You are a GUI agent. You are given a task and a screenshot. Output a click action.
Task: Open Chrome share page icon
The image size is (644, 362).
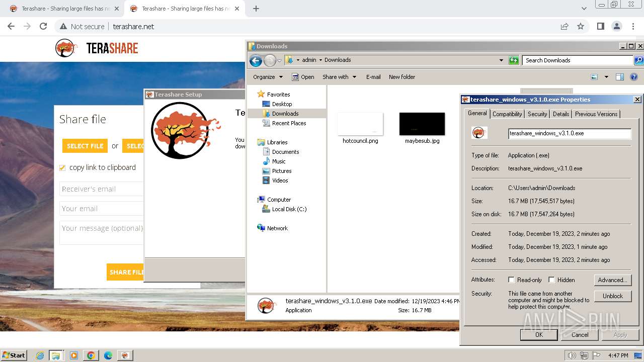point(565,26)
